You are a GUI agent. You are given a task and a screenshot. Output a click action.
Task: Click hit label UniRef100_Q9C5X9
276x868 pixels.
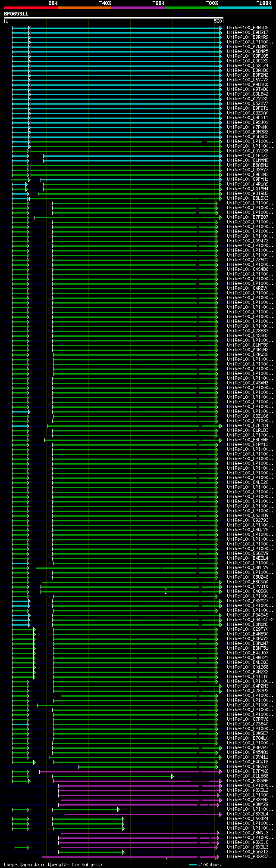(x=248, y=61)
